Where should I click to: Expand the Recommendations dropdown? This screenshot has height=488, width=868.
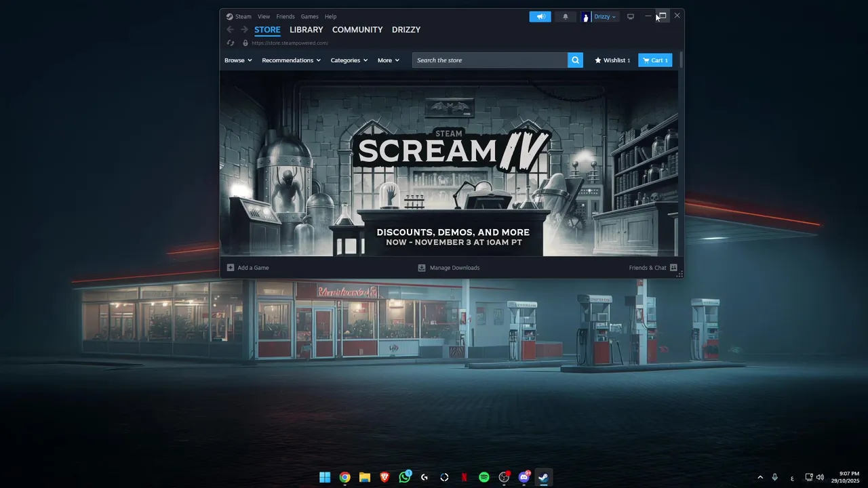(292, 60)
